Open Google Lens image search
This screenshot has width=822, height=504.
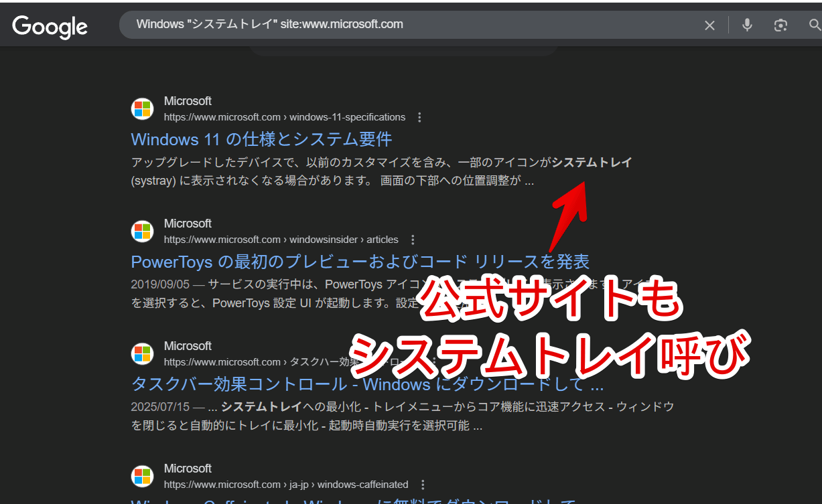click(780, 25)
